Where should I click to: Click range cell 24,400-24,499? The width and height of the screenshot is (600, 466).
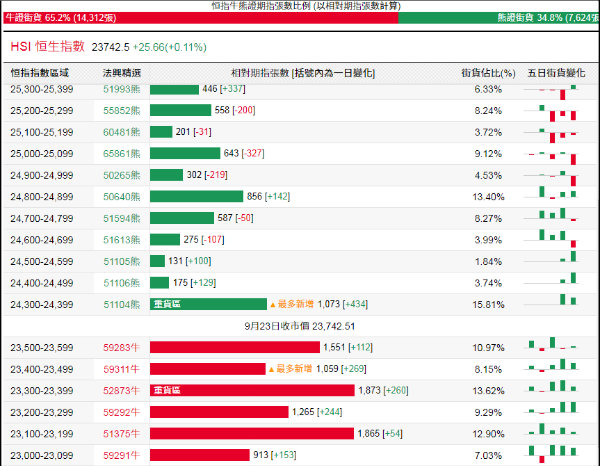[x=42, y=283]
